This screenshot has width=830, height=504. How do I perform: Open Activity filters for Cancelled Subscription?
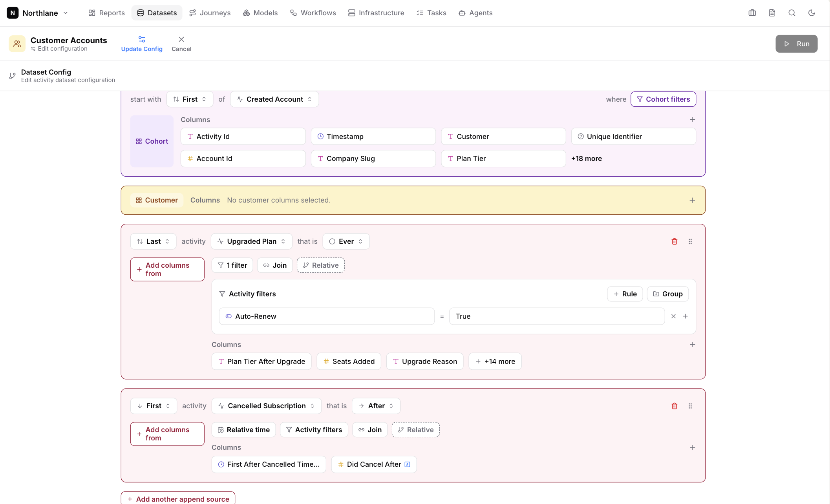click(x=314, y=430)
